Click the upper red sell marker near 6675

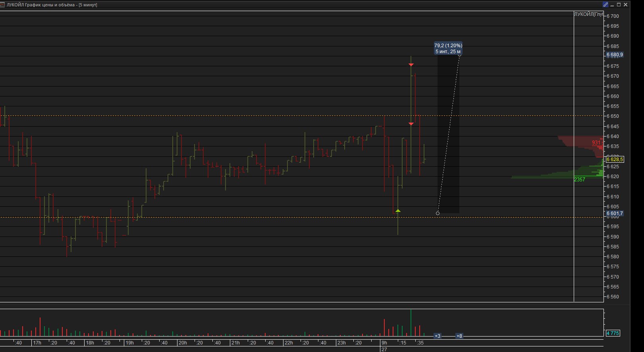(x=411, y=65)
